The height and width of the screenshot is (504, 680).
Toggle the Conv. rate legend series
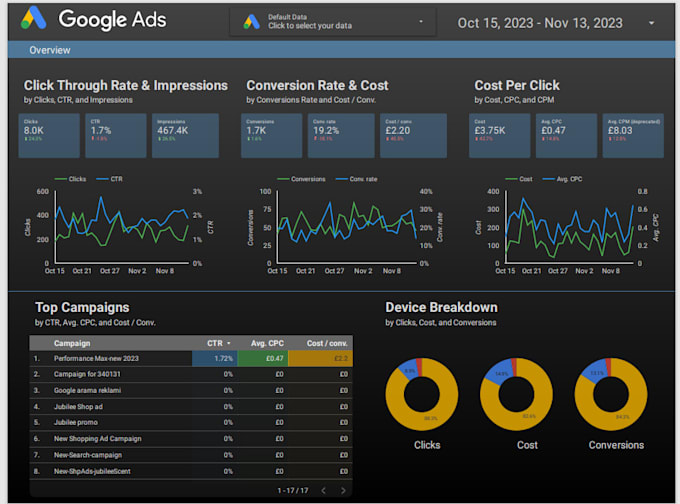356,179
